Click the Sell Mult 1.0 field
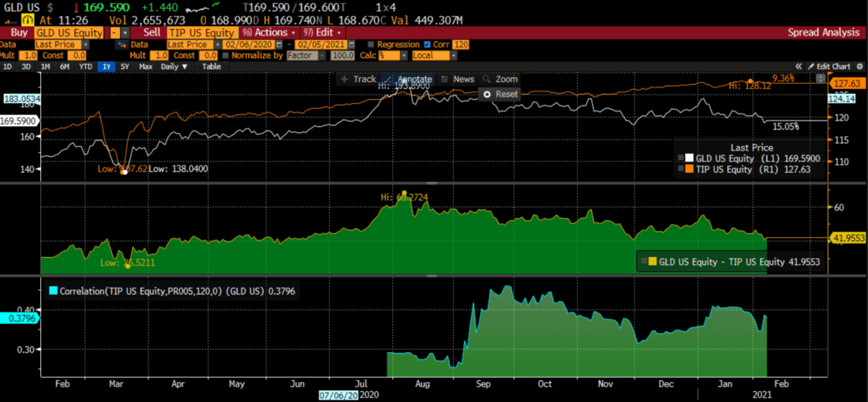 (159, 55)
